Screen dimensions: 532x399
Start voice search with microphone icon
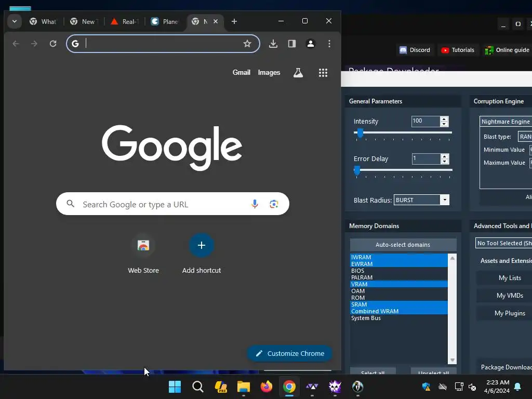coord(255,204)
